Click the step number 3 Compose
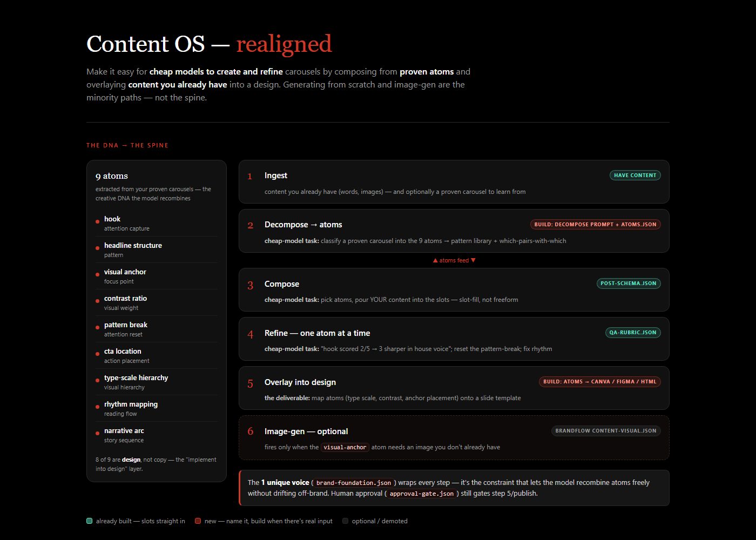The height and width of the screenshot is (540, 756). (250, 286)
